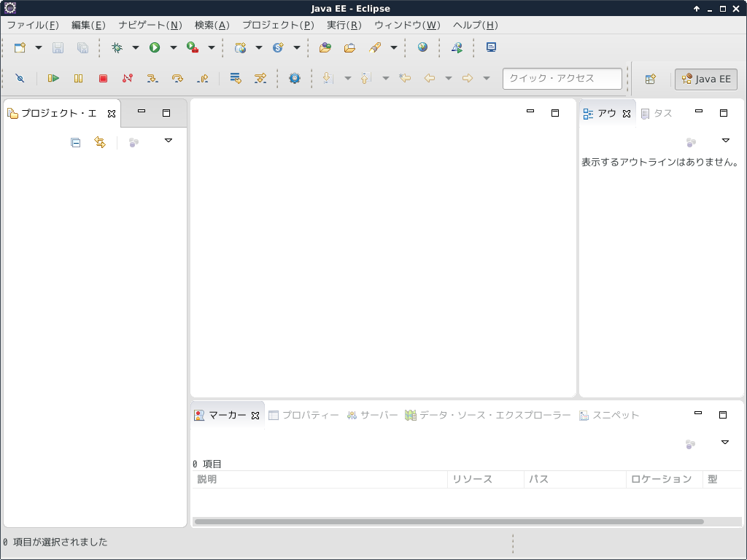Collapse All in Project Explorer
This screenshot has height=560, width=747.
[75, 142]
